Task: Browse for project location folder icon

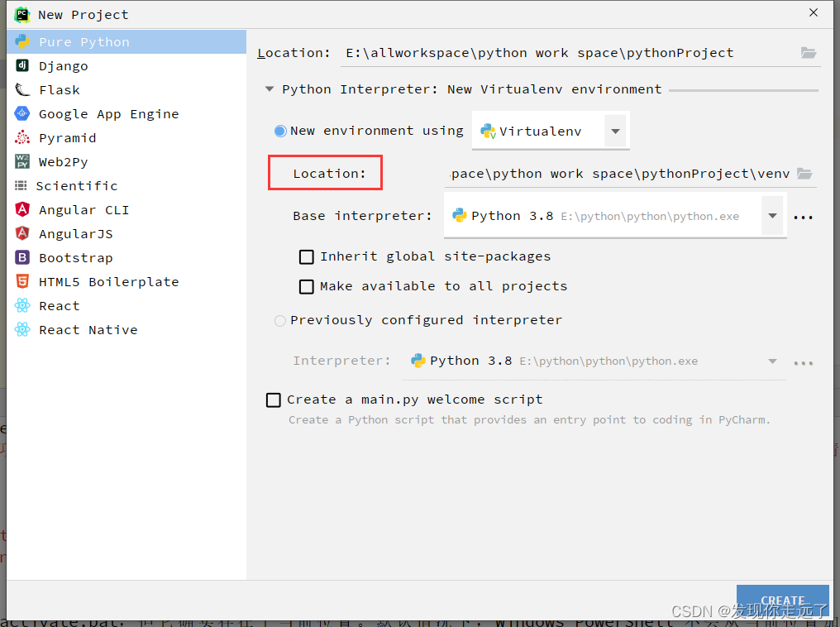Action: coord(808,52)
